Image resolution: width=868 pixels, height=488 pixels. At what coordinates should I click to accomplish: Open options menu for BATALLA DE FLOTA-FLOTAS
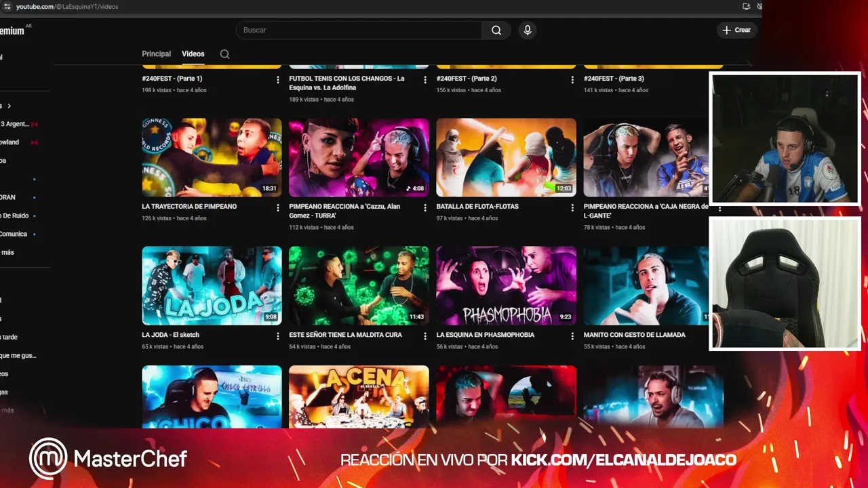pos(572,208)
